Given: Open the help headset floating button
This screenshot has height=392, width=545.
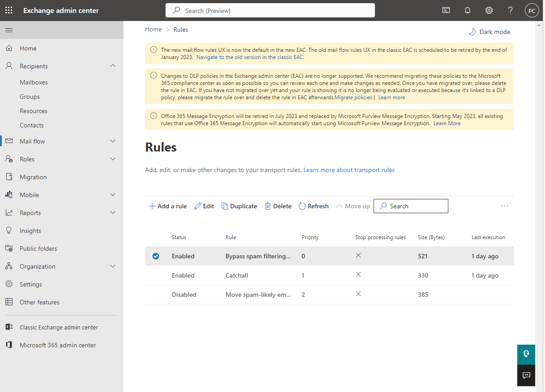Looking at the screenshot, I should pos(526,354).
